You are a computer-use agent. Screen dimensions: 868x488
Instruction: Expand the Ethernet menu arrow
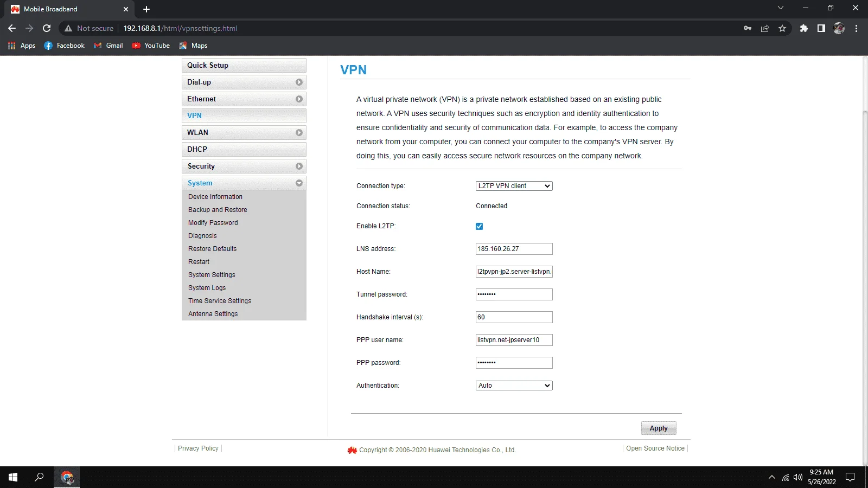[x=299, y=99]
